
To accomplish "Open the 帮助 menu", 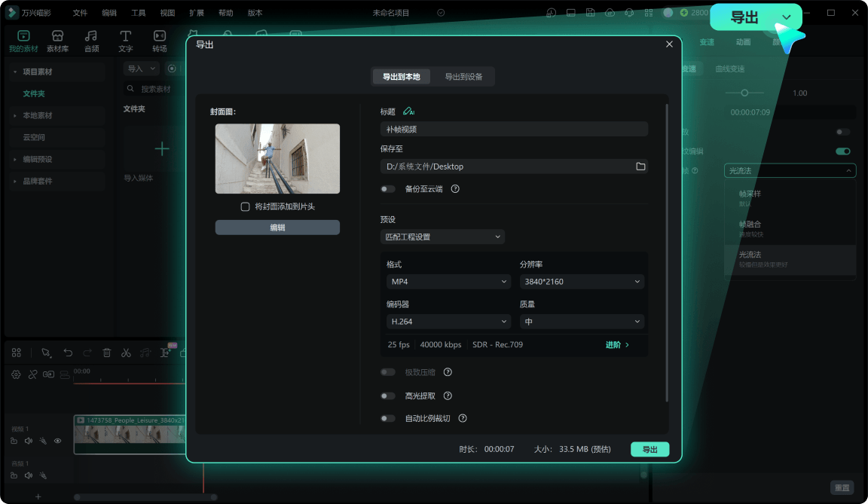I will pos(225,13).
